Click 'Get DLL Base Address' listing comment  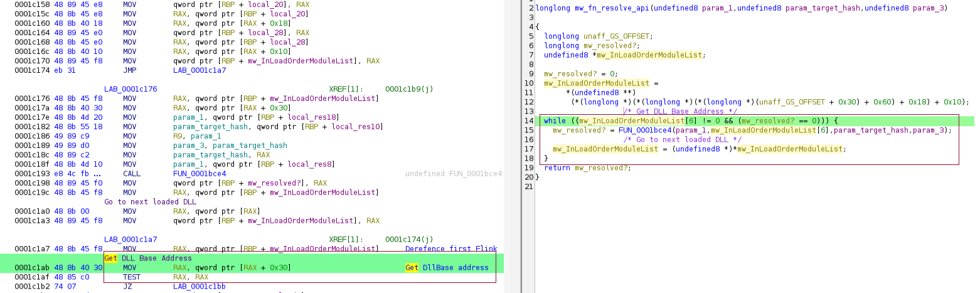pyautogui.click(x=148, y=258)
